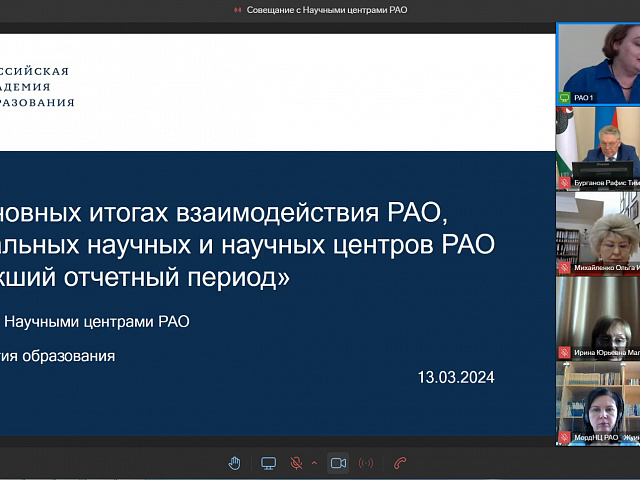Click the muted mic icon next to Михайленко

point(565,268)
